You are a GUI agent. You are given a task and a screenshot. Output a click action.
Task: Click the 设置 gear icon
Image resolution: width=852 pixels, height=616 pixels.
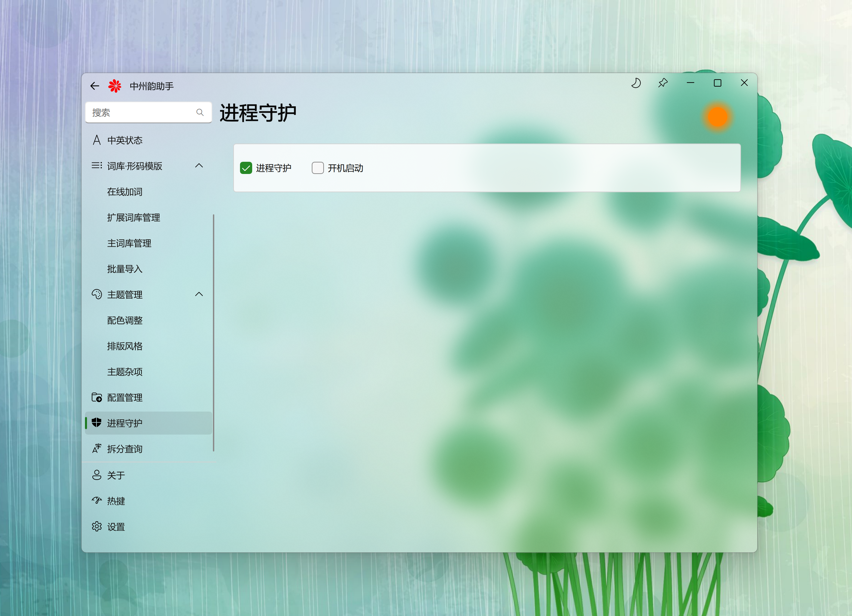97,527
